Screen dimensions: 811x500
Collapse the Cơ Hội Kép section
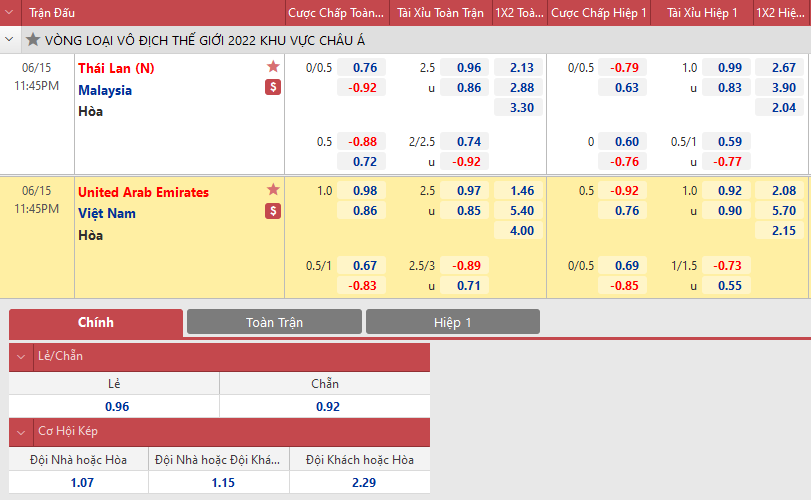pos(22,432)
